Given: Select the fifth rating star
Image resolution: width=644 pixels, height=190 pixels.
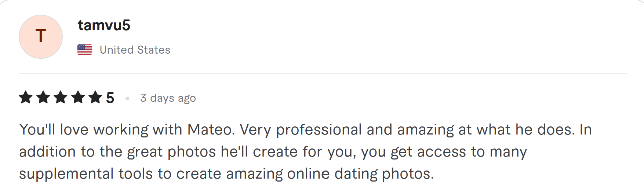Looking at the screenshot, I should [x=95, y=98].
